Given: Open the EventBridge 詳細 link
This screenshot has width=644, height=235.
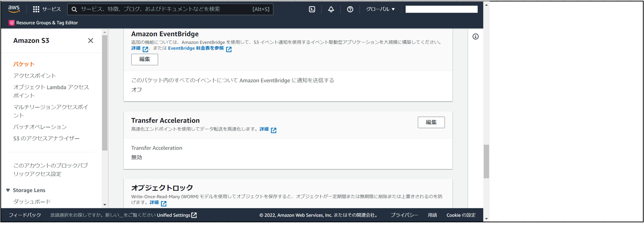Looking at the screenshot, I should [136, 48].
